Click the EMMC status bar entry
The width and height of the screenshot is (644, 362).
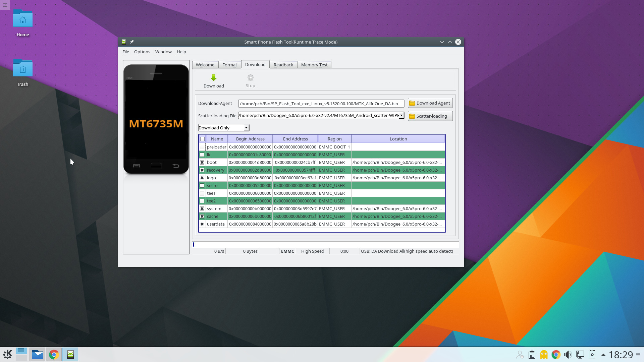coord(287,251)
